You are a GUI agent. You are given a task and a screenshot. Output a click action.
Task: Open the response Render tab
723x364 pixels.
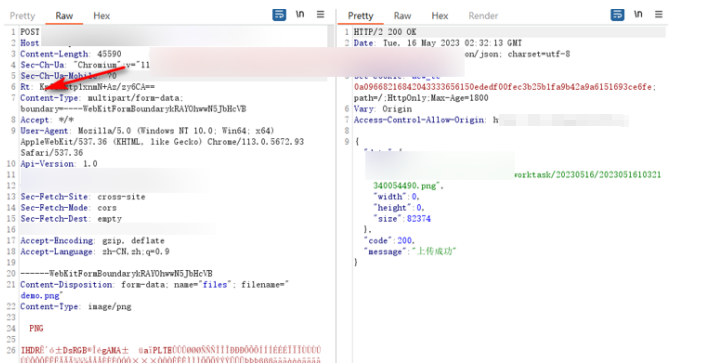click(x=483, y=16)
